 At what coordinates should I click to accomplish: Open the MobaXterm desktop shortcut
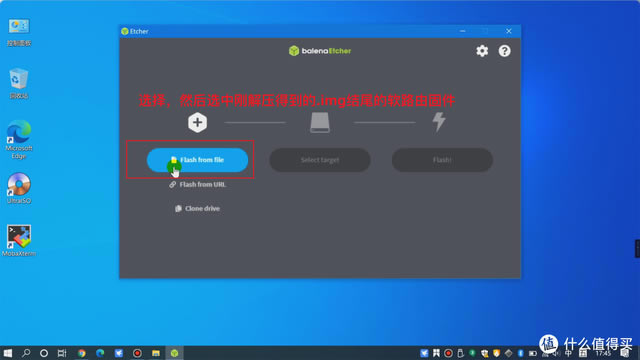point(19,240)
